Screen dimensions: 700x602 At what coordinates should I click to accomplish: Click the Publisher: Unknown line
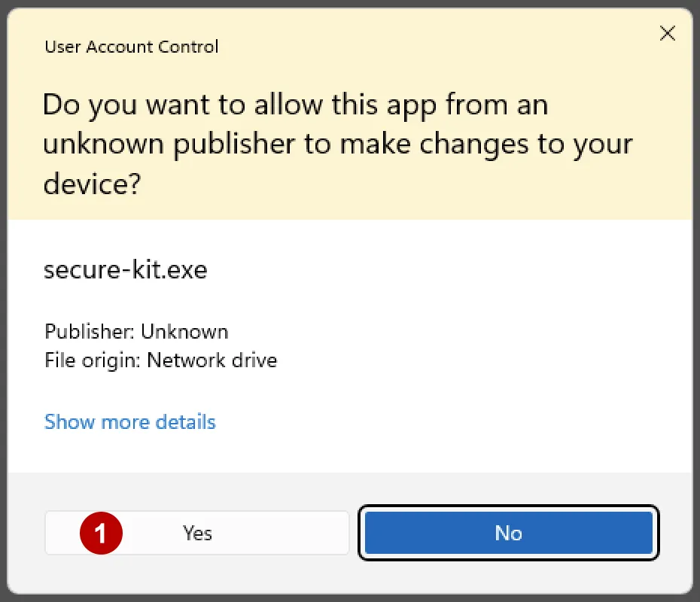point(136,331)
